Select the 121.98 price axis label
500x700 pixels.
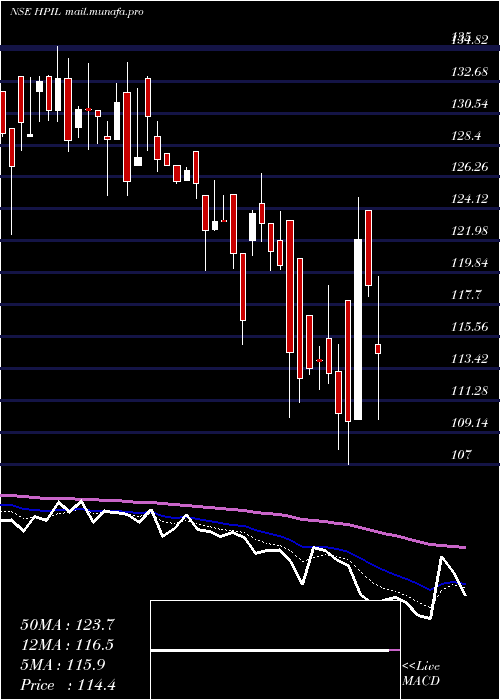(470, 231)
